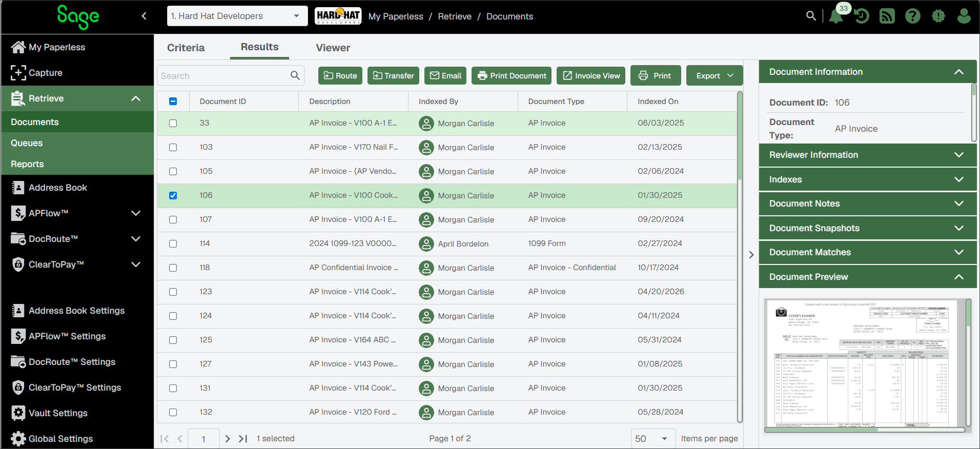The height and width of the screenshot is (449, 980).
Task: Open the Export dropdown button
Action: (714, 75)
